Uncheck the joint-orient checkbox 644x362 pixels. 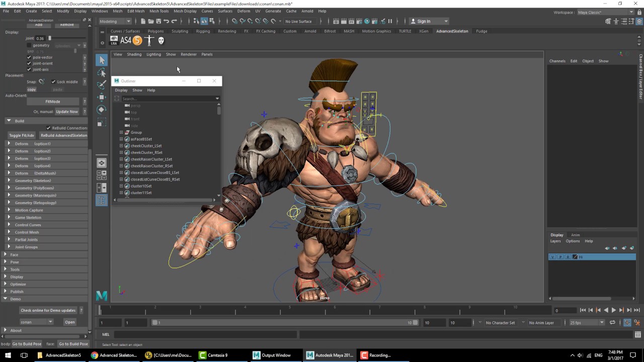point(29,63)
